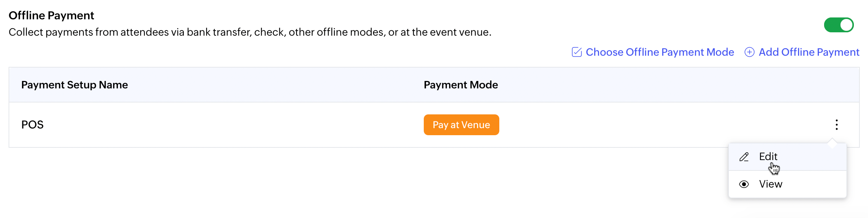The width and height of the screenshot is (868, 218).
Task: Click the eye view icon in the menu
Action: click(744, 184)
